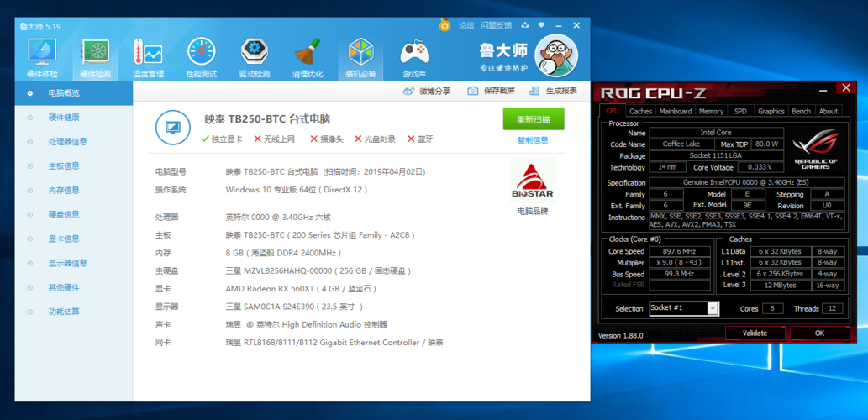Open 问题反馈 feedback link
Image resolution: width=868 pixels, height=420 pixels.
pos(497,25)
